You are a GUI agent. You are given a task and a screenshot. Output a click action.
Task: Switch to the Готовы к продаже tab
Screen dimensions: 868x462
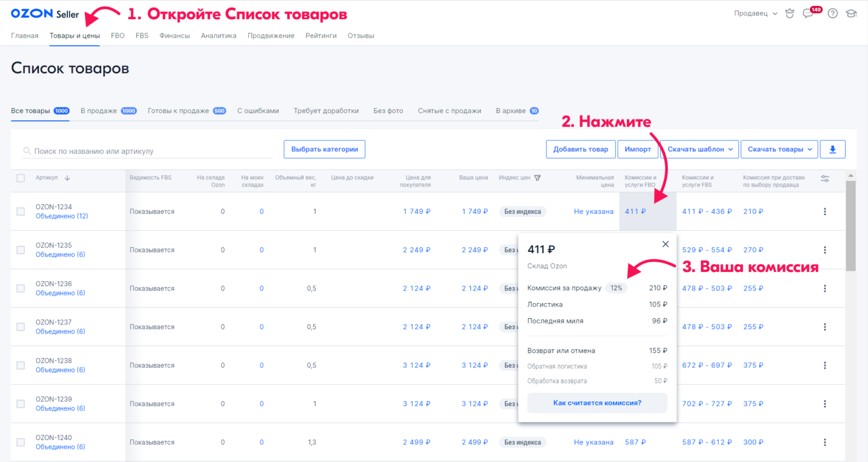(187, 111)
